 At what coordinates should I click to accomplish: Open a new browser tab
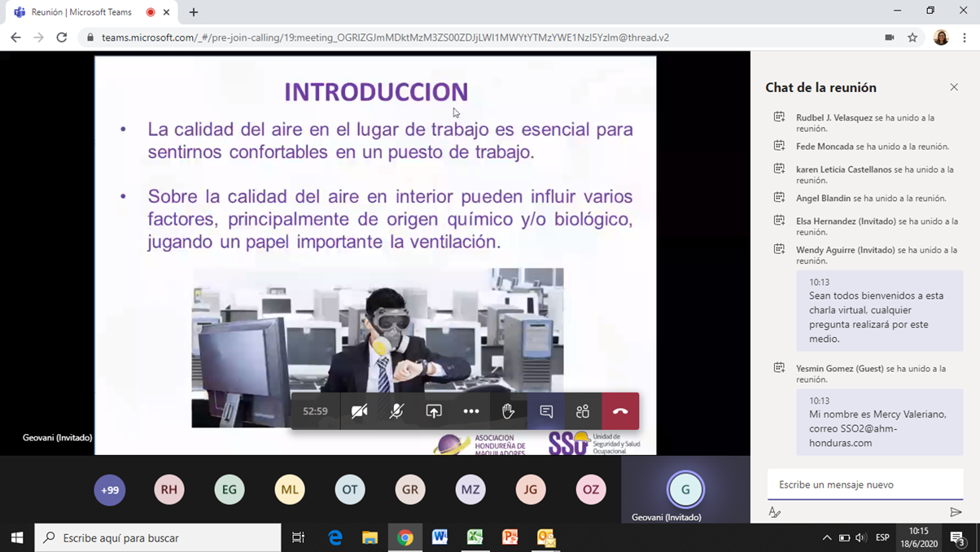tap(194, 12)
